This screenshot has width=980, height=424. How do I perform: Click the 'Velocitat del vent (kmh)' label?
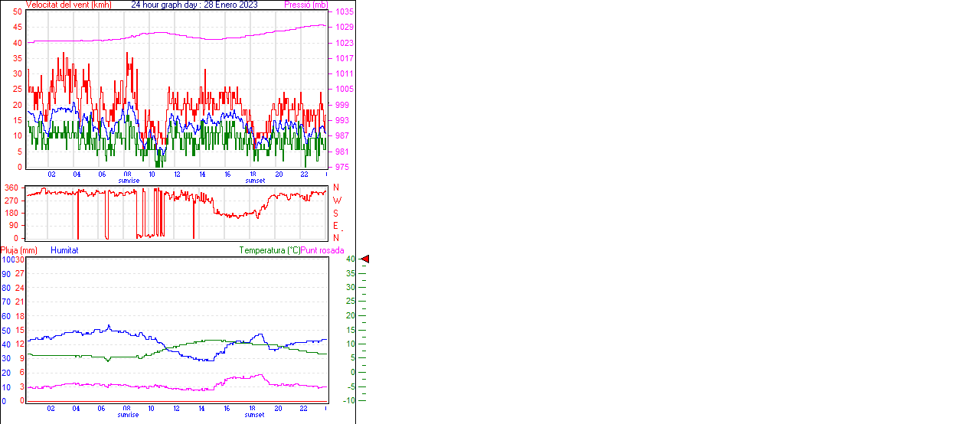point(68,5)
